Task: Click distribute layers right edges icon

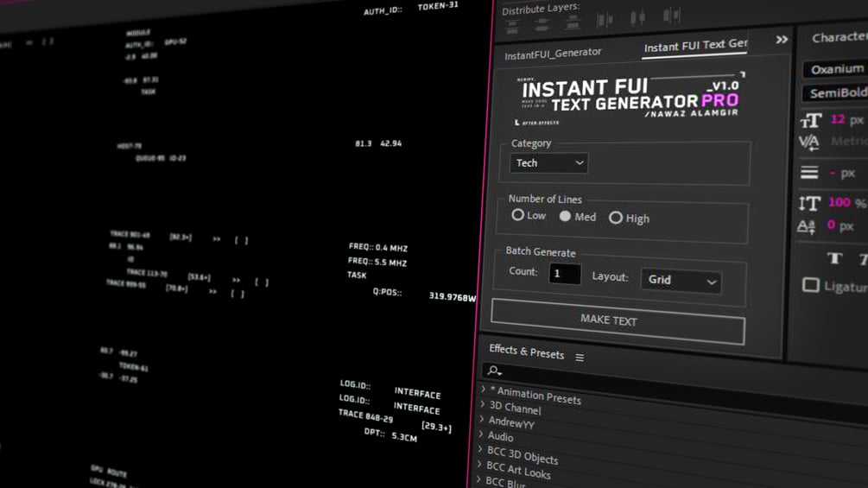Action: click(671, 16)
